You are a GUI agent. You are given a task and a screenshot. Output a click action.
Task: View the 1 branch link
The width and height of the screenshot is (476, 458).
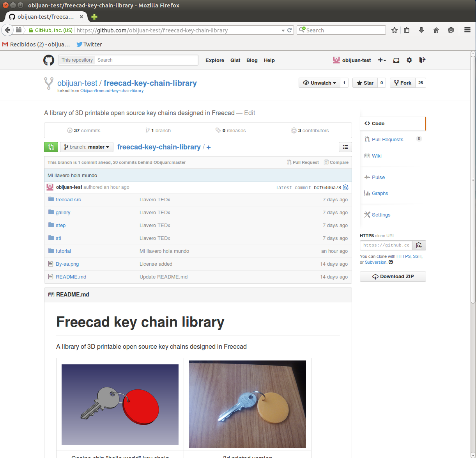pos(158,130)
